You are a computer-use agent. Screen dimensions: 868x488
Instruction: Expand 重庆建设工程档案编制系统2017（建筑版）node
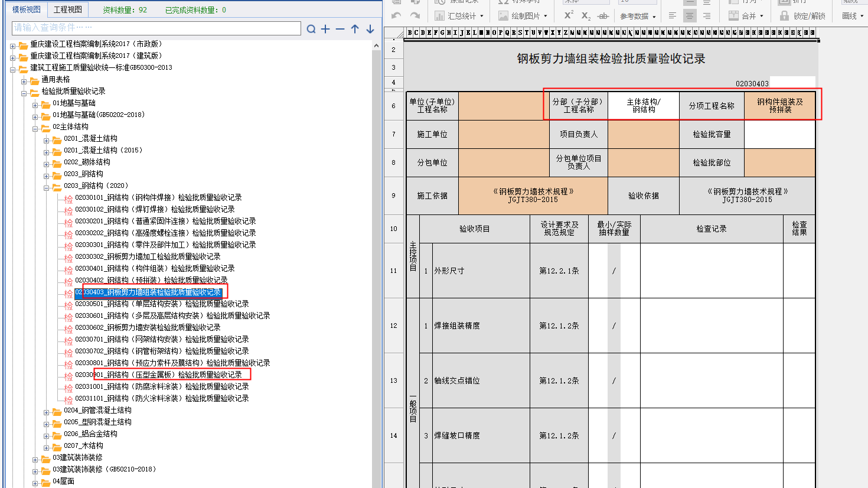pos(13,57)
